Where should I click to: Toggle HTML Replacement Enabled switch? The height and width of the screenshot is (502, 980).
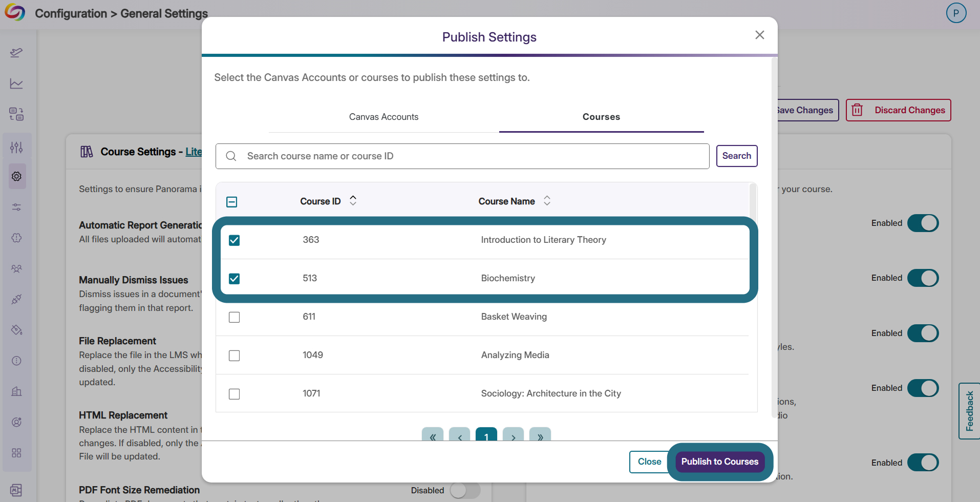pyautogui.click(x=923, y=388)
